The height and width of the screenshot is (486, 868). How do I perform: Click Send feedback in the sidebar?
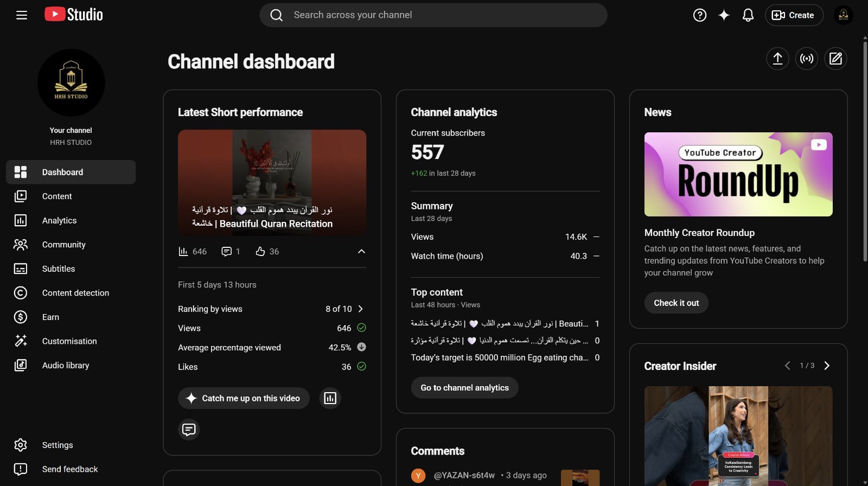(71, 469)
